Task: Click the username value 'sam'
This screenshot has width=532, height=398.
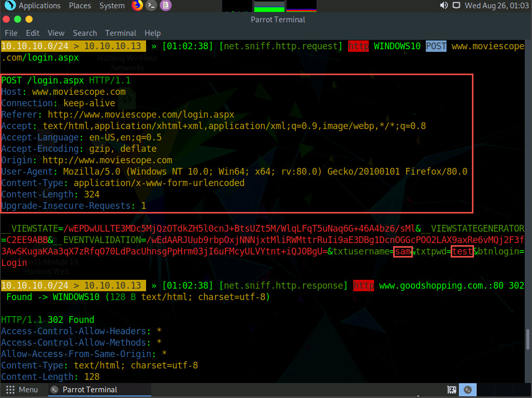Action: 402,251
